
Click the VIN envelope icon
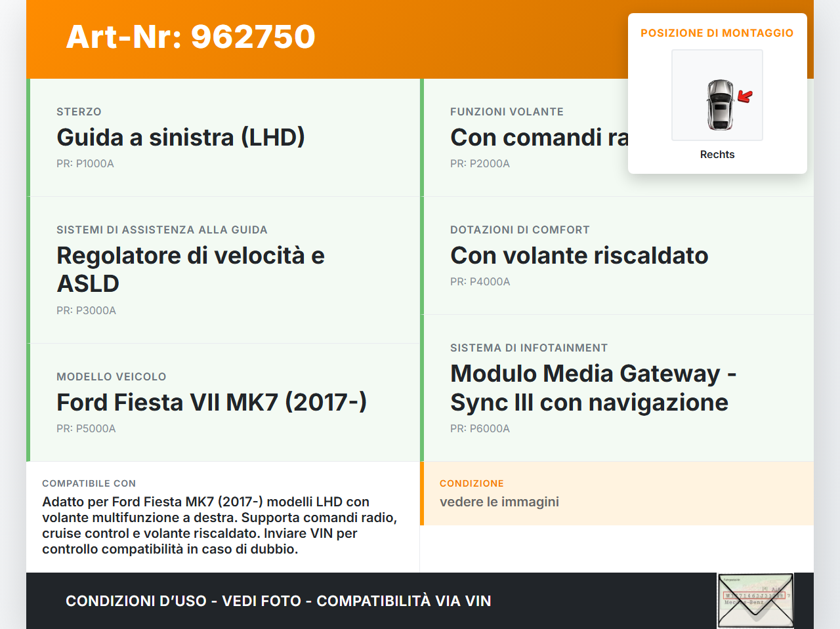[x=755, y=600]
